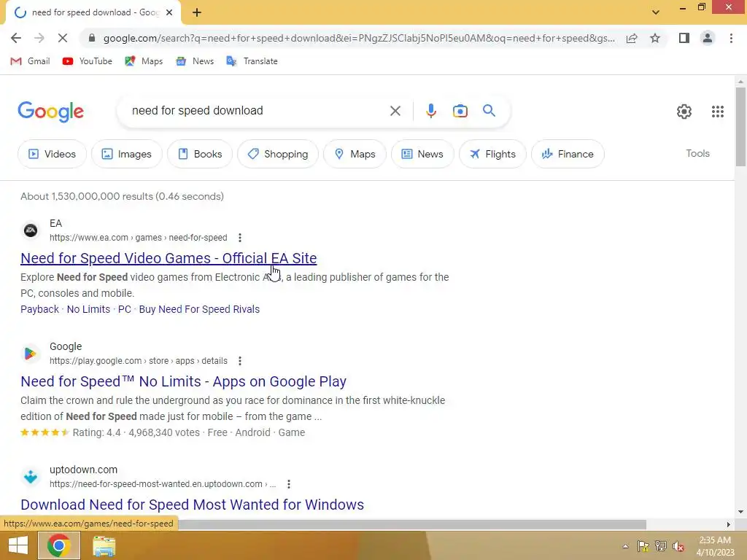
Task: Close the need for speed download tab
Action: (x=169, y=12)
